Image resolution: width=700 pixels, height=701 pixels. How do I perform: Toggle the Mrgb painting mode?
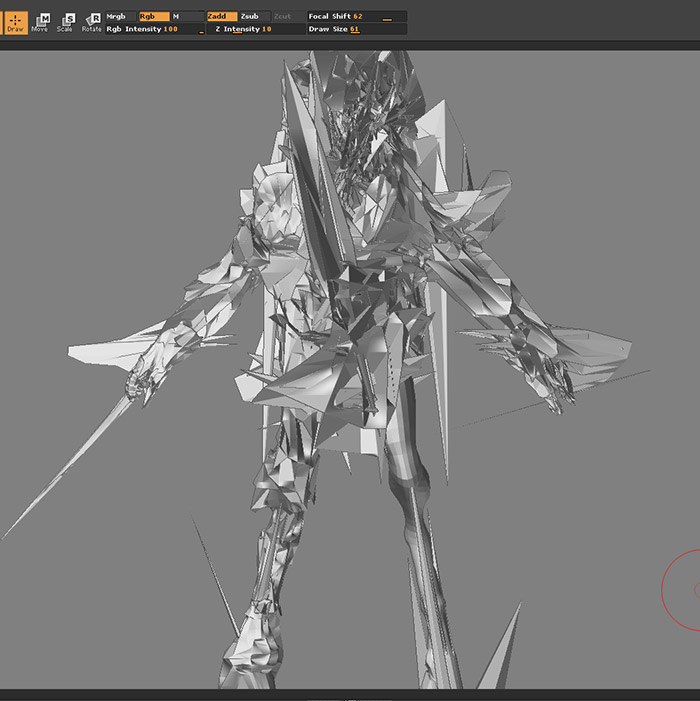coord(121,17)
